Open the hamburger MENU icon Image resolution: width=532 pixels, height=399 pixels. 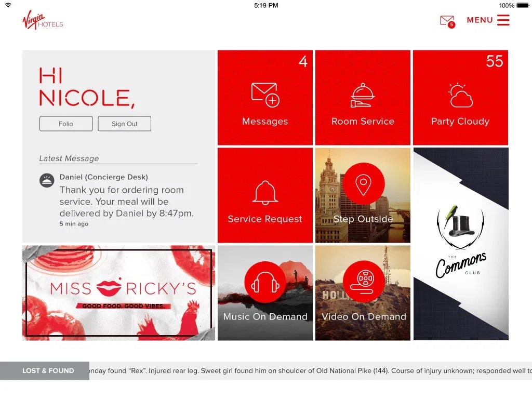tap(503, 20)
